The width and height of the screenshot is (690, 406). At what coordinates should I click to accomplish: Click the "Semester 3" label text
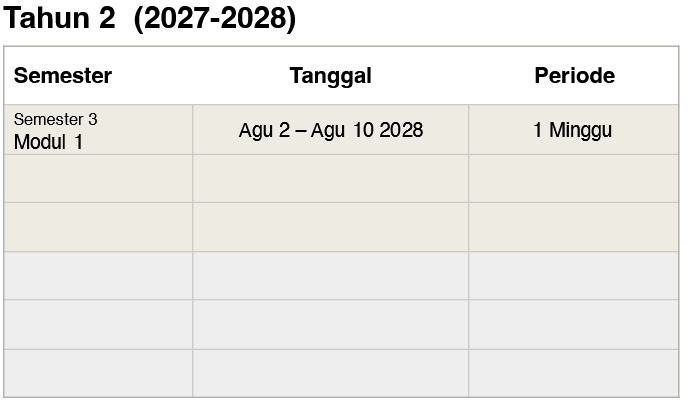[56, 120]
